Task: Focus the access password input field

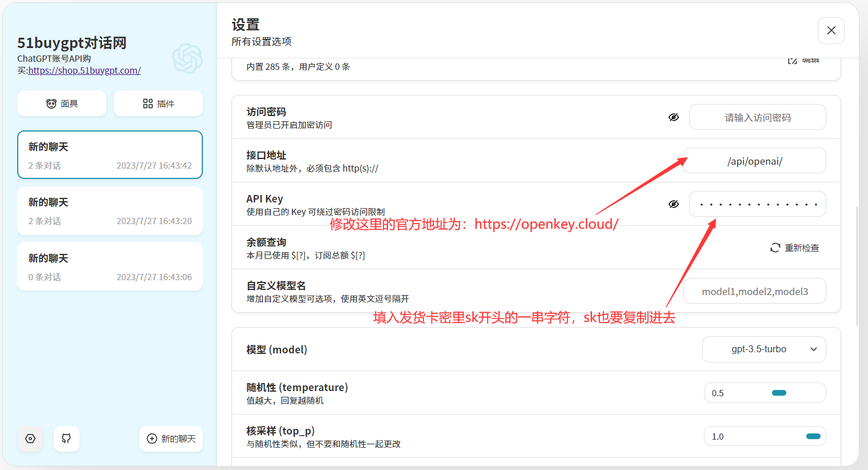Action: 757,117
